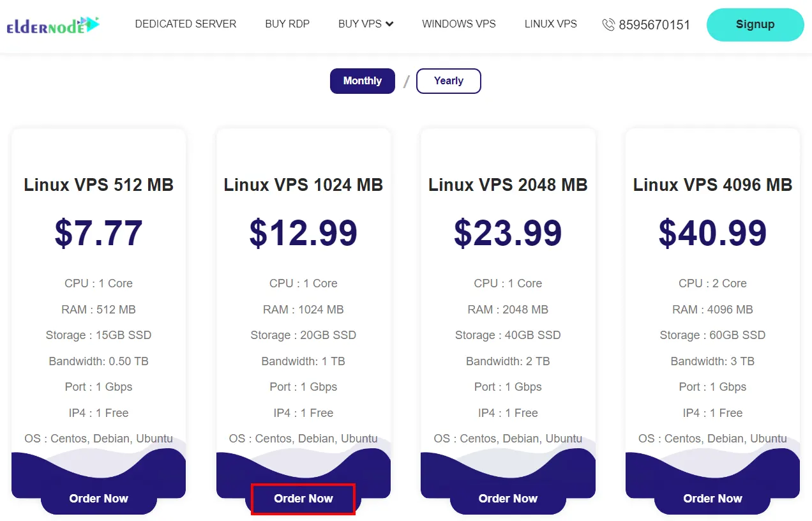The image size is (812, 521).
Task: Navigate to LINUX VPS section
Action: [550, 24]
